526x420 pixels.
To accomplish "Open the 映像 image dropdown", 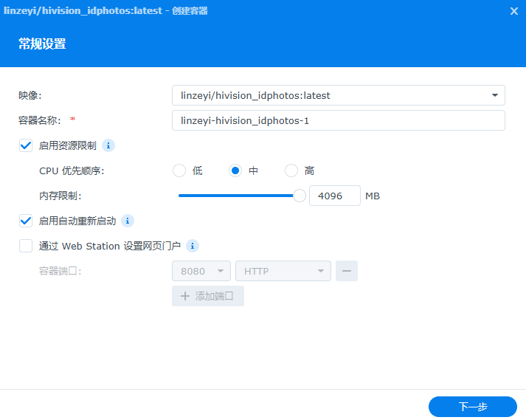I will pyautogui.click(x=338, y=95).
